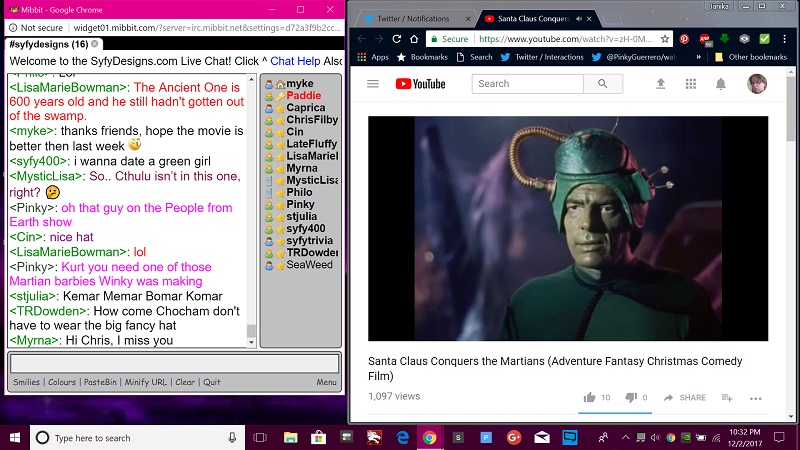
Task: Clear the chat window
Action: [x=185, y=382]
